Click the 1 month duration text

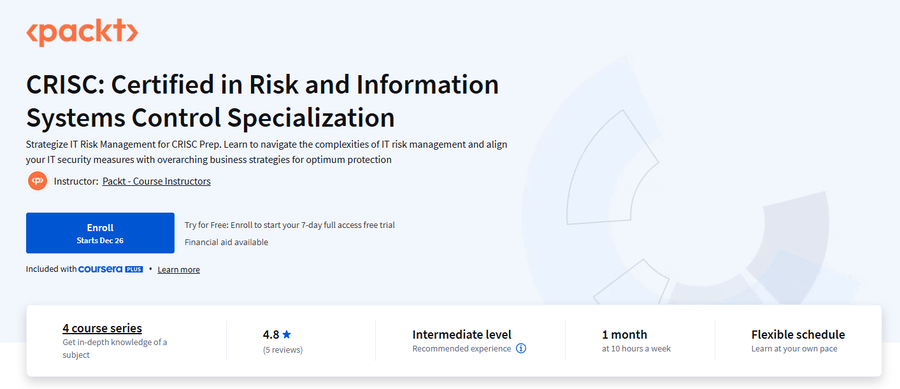(x=624, y=334)
